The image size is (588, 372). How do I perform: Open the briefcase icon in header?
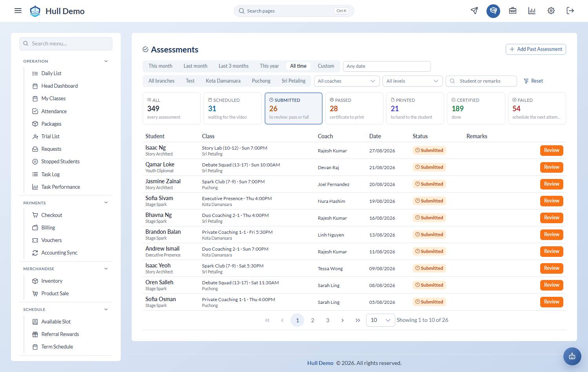pyautogui.click(x=513, y=11)
